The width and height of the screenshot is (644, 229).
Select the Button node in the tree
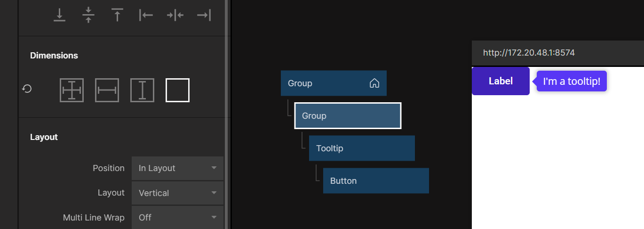pos(375,181)
